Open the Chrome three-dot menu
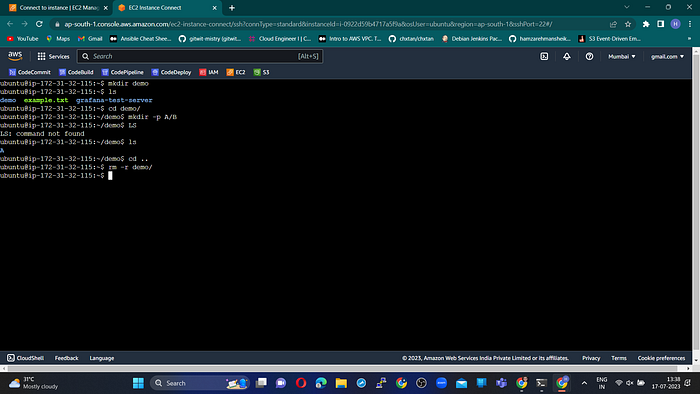This screenshot has height=394, width=700. 690,24
